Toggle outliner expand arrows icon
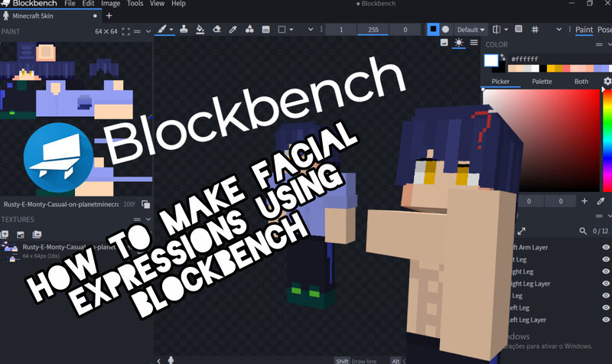612x364 pixels. pyautogui.click(x=522, y=231)
